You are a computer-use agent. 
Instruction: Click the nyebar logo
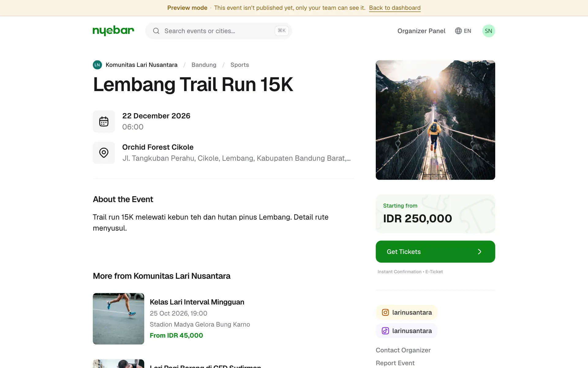coord(113,31)
